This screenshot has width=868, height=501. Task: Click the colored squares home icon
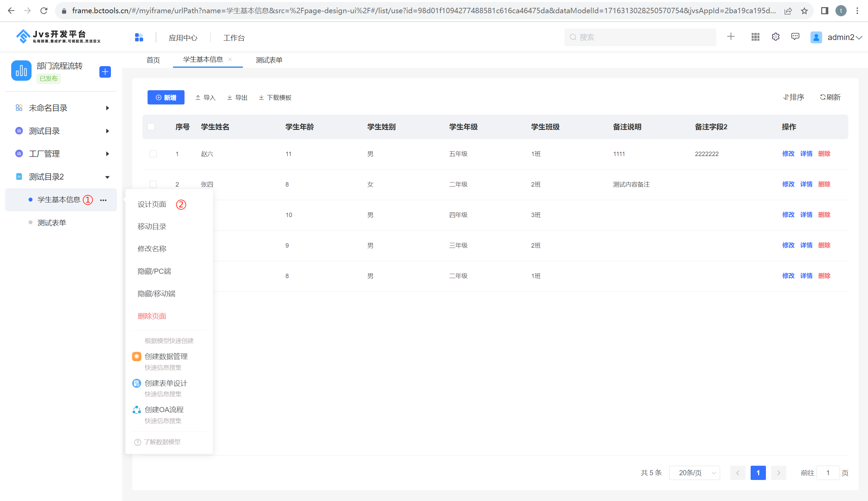tap(139, 38)
